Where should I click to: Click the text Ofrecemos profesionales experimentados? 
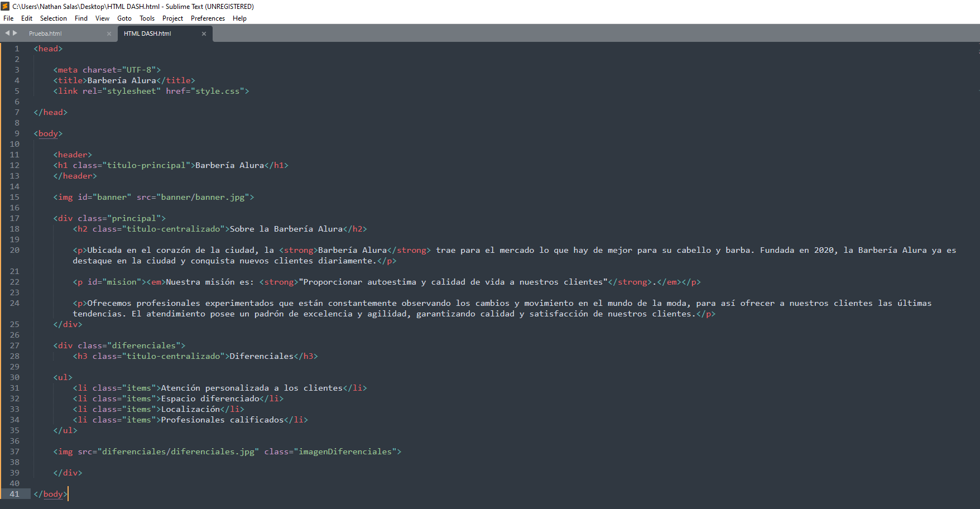point(181,303)
